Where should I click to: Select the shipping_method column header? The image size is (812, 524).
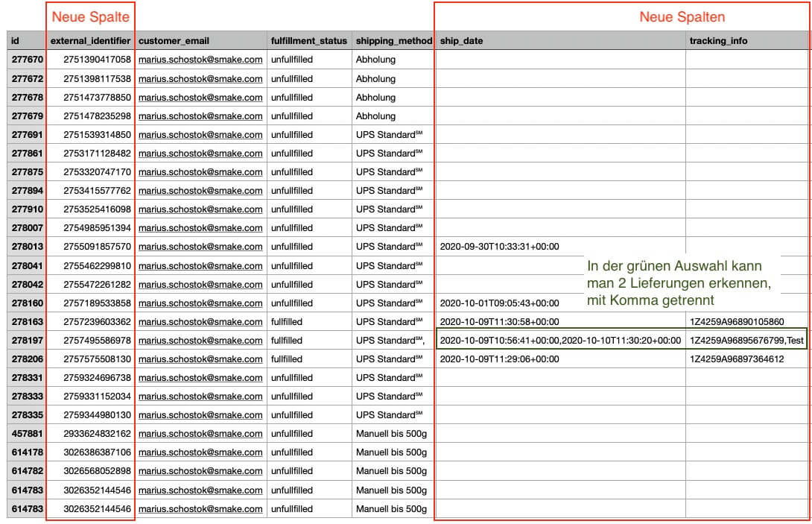pyautogui.click(x=393, y=41)
